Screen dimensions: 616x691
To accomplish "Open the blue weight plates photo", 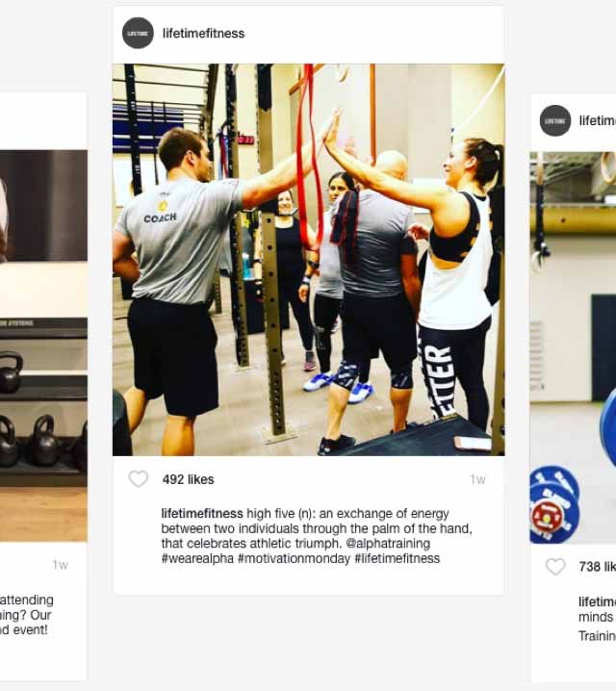I will (x=573, y=348).
